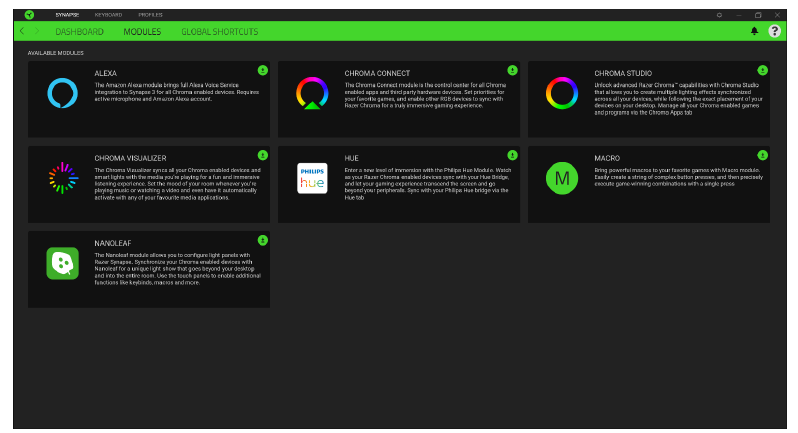
Task: Go forward with the right arrow
Action: click(x=37, y=31)
